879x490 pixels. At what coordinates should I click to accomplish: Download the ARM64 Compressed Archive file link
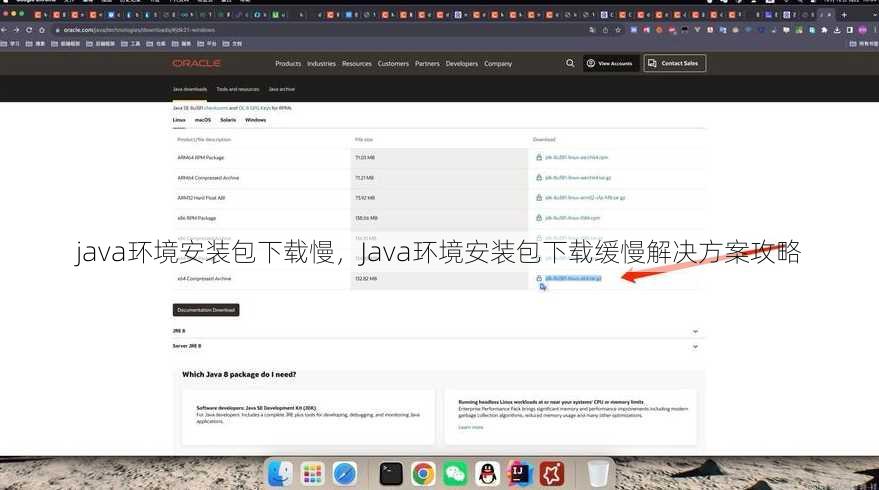click(578, 178)
